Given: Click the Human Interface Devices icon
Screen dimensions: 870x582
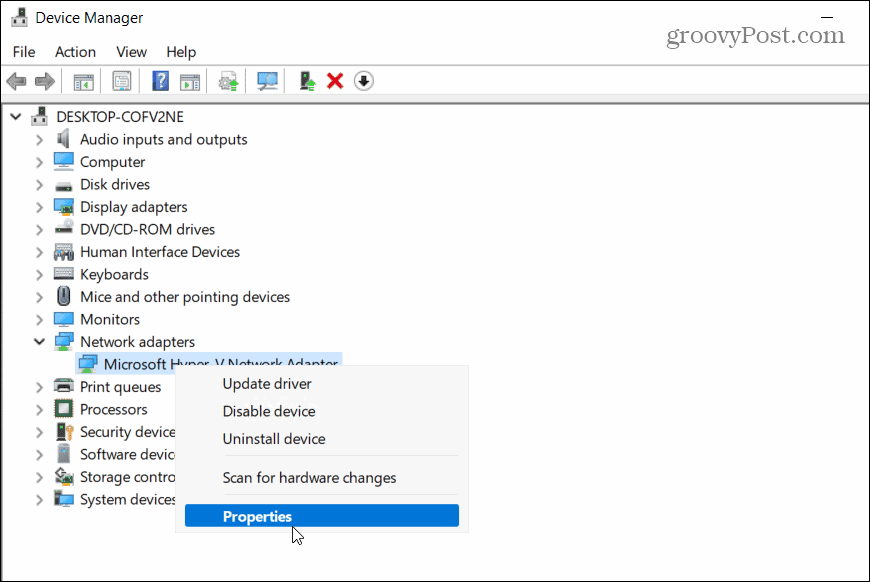Looking at the screenshot, I should (x=64, y=252).
